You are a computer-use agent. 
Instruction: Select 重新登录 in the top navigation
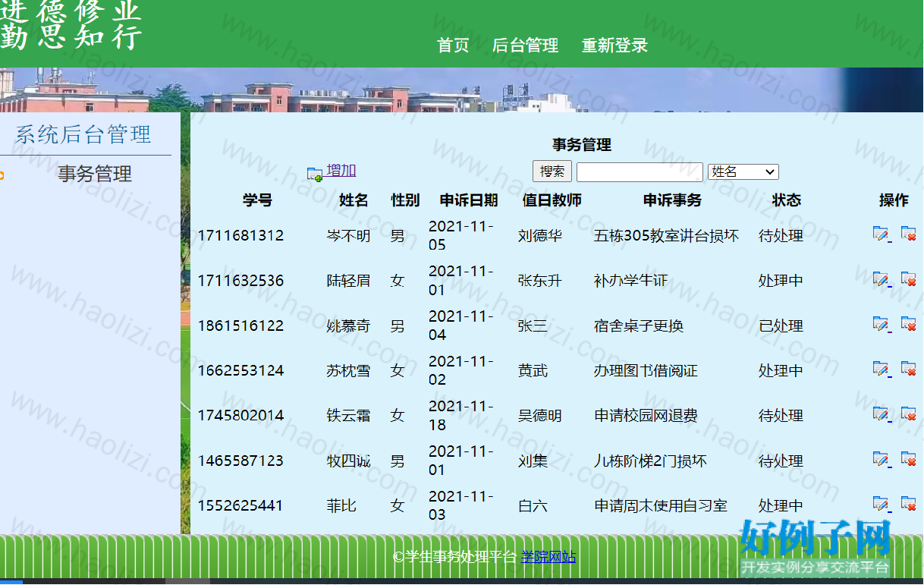coord(614,46)
